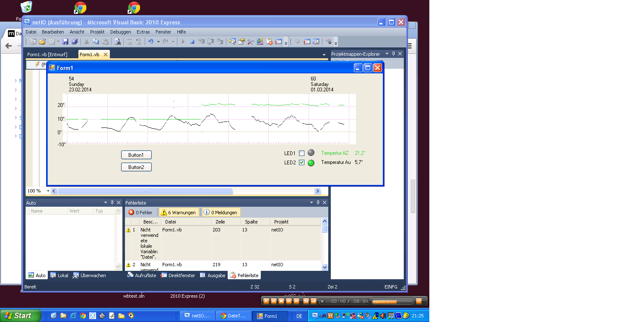Viewport: 644px width, 322px height.
Task: Toggle auto-hide pin on the Auto panel
Action: 112,203
